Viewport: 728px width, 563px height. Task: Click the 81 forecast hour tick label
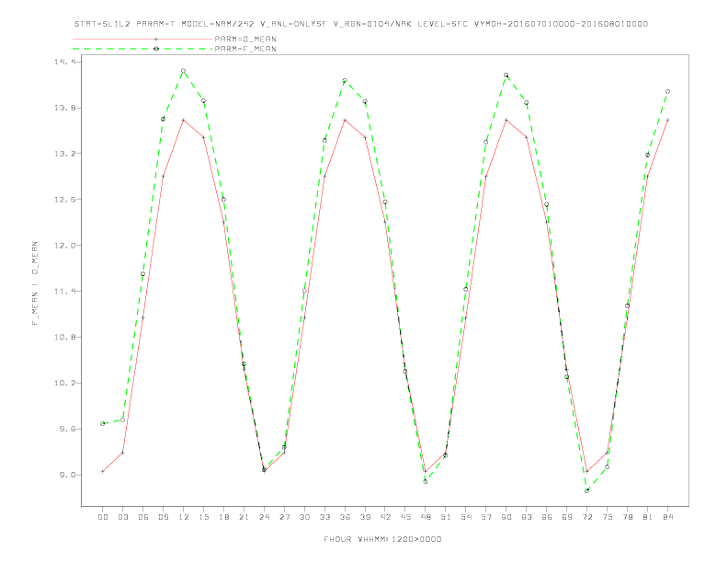point(648,517)
